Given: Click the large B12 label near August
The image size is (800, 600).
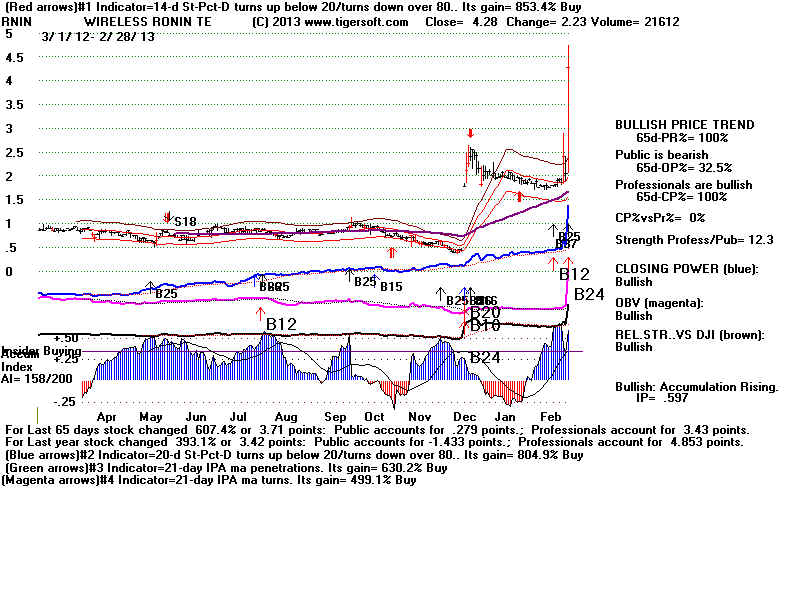Looking at the screenshot, I should point(281,323).
